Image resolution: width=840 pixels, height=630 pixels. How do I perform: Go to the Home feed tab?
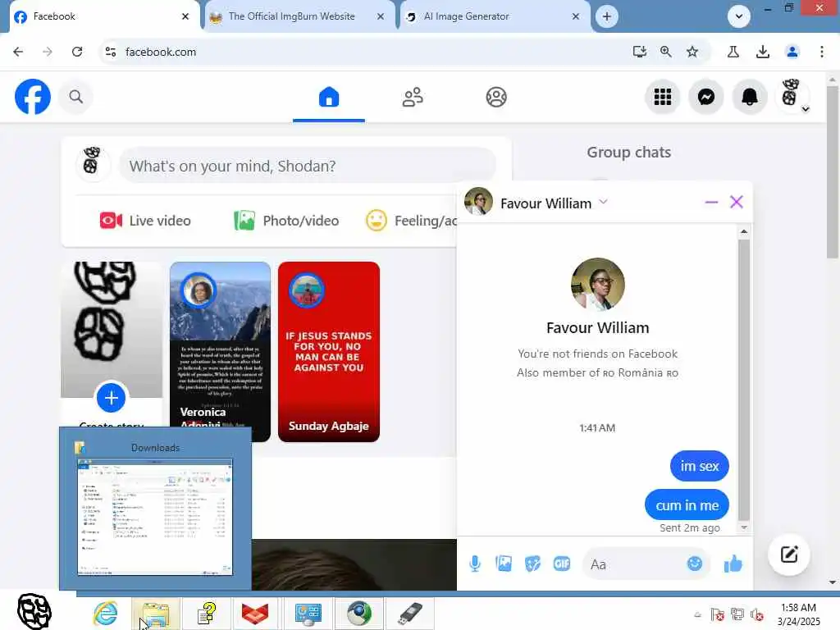tap(329, 97)
